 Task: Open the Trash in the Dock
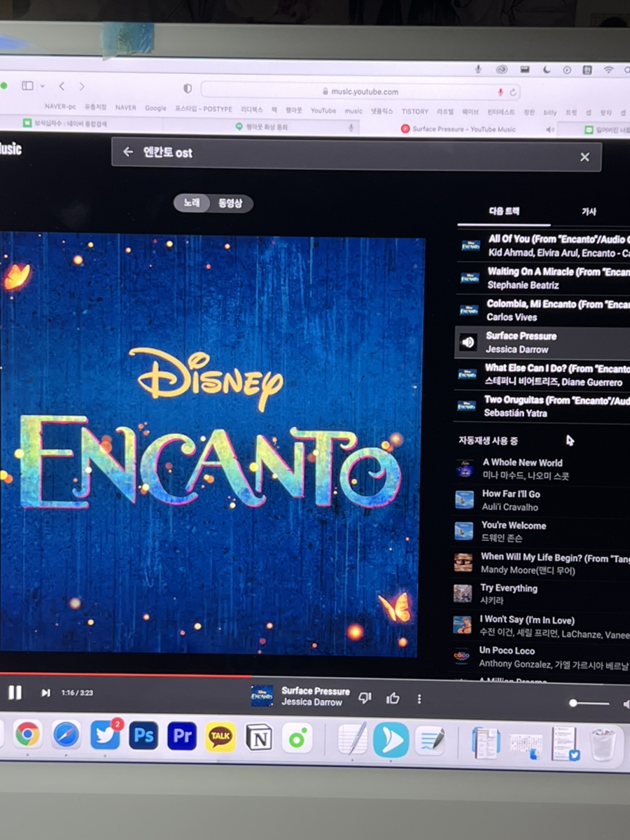pos(603,744)
